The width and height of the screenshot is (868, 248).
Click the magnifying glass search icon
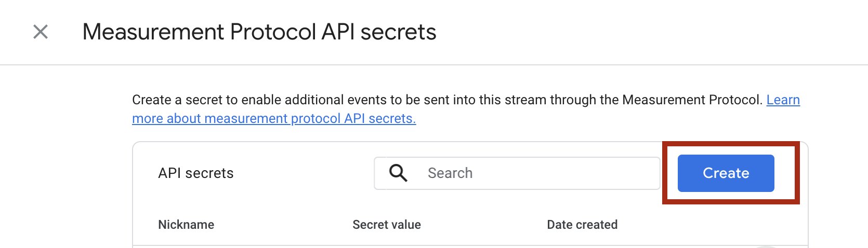pyautogui.click(x=398, y=173)
